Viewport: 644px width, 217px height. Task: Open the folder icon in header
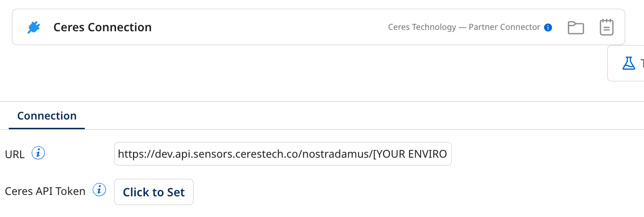click(x=576, y=28)
